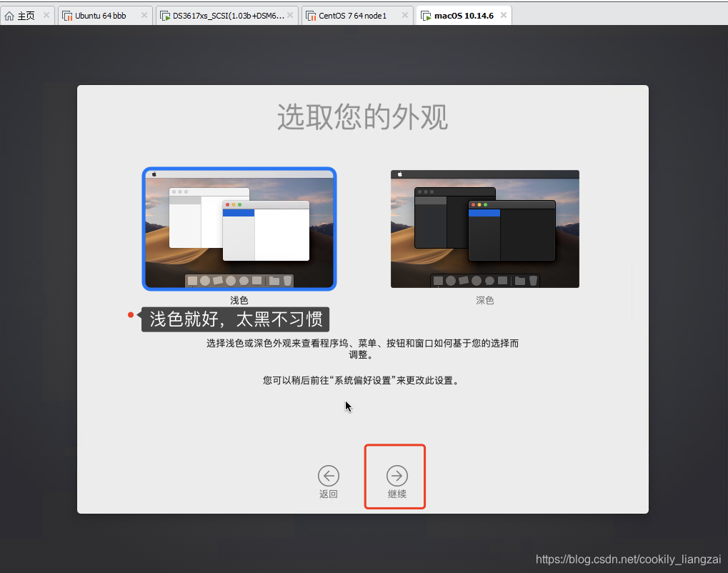Close the Ubuntu 64 bbb tab

[x=144, y=15]
